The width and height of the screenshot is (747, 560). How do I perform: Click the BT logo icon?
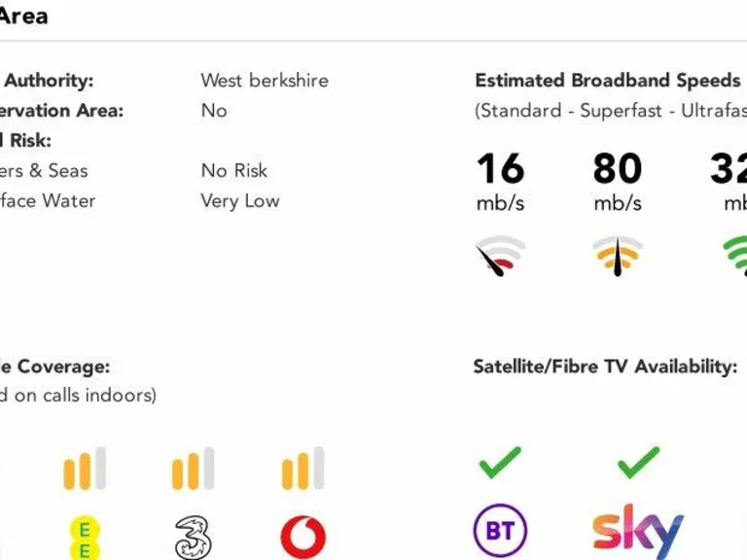[500, 531]
